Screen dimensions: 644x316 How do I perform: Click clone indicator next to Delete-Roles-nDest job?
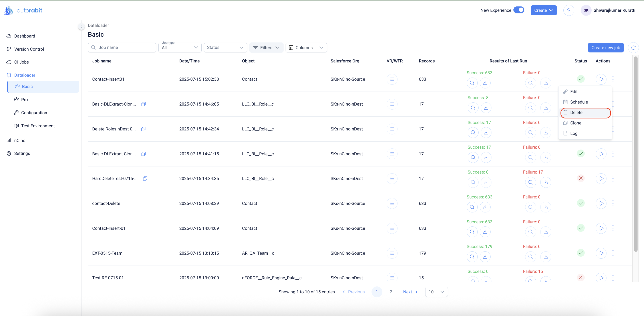tap(143, 129)
